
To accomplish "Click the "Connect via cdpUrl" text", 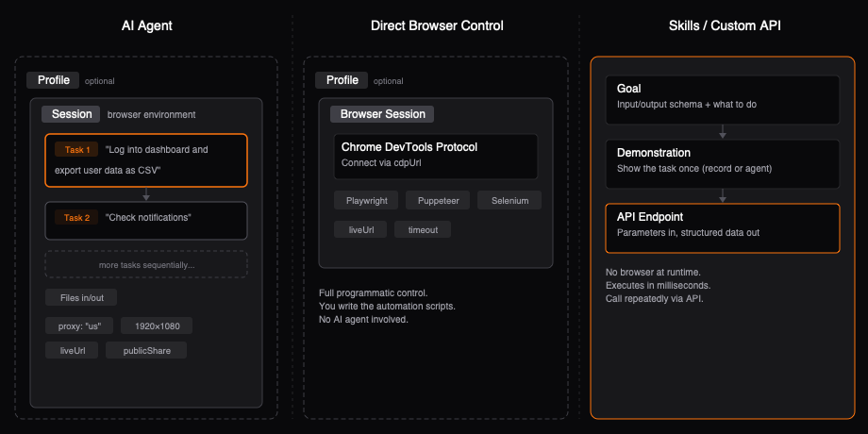I will click(x=381, y=162).
